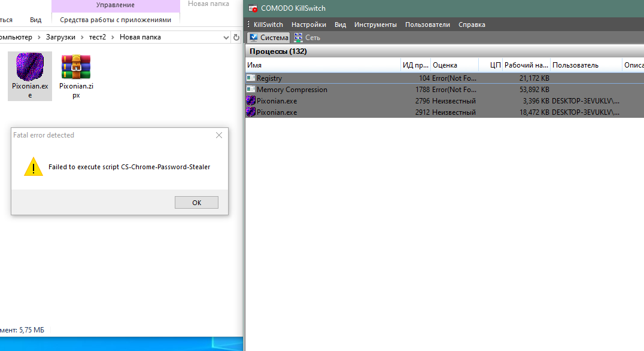Select the Memory Compression process name
Image resolution: width=644 pixels, height=351 pixels.
click(x=292, y=90)
